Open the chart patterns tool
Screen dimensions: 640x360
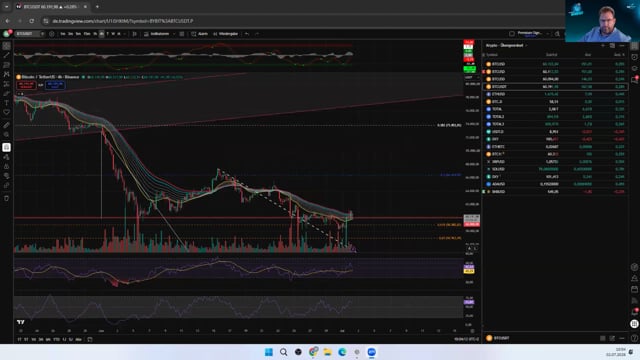(7, 74)
